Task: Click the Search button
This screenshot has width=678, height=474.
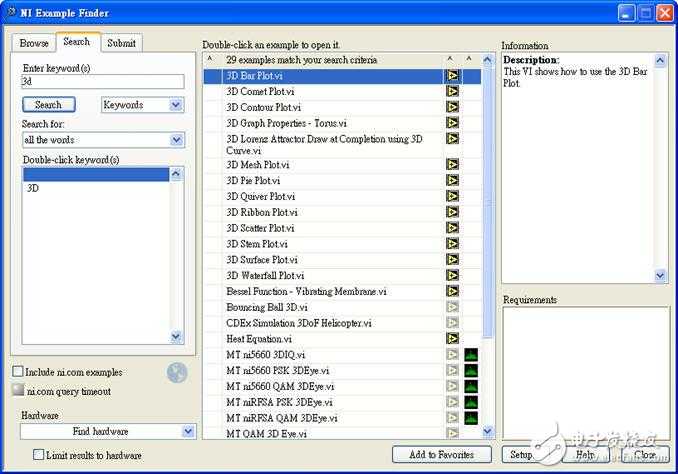Action: coord(49,105)
